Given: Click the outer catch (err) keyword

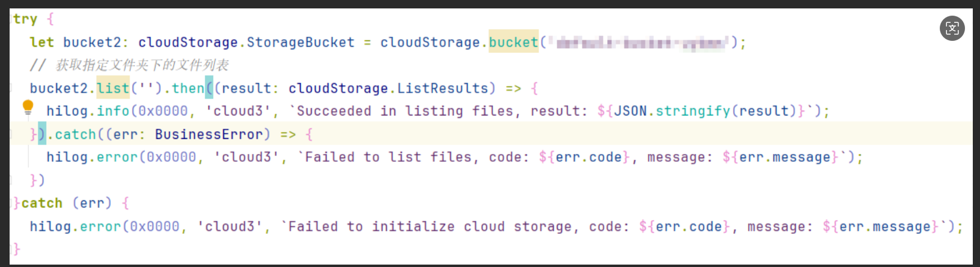Looking at the screenshot, I should pyautogui.click(x=42, y=203).
